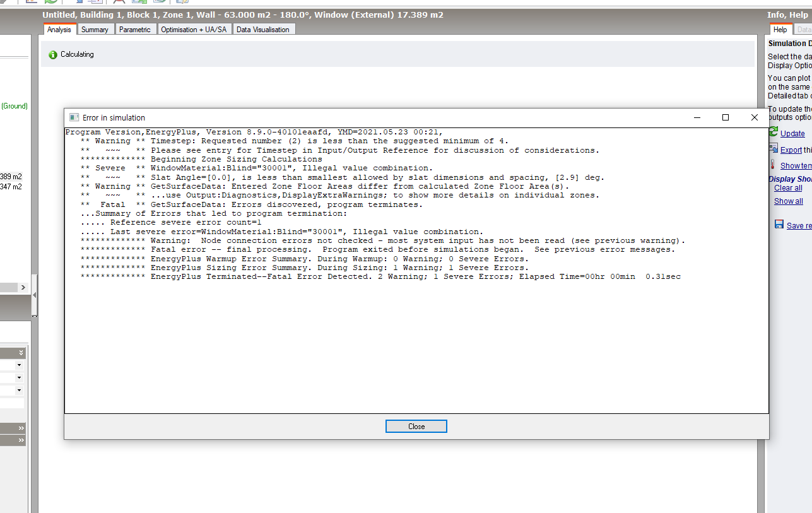Open the Parametric tab
This screenshot has width=812, height=513.
tap(135, 30)
